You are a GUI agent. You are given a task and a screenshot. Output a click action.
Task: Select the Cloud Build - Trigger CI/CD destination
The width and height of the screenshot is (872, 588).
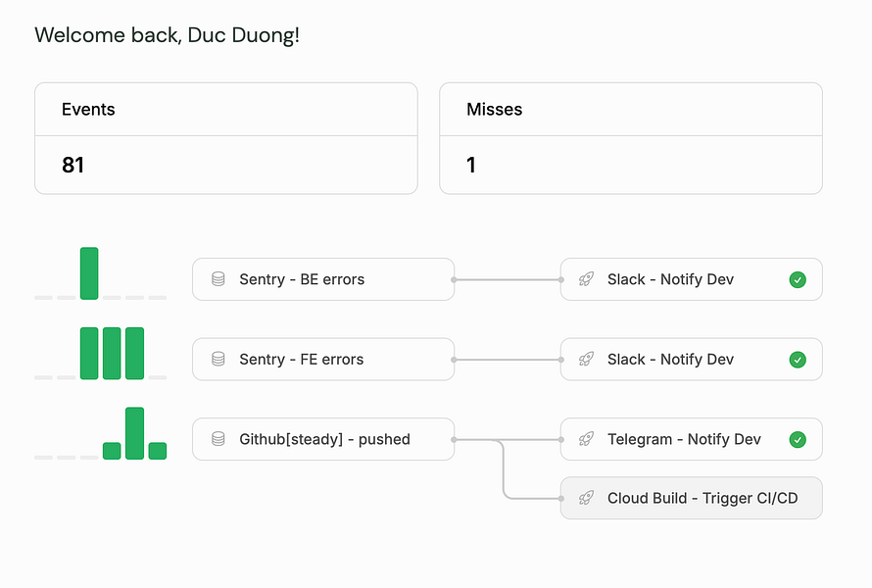[692, 498]
